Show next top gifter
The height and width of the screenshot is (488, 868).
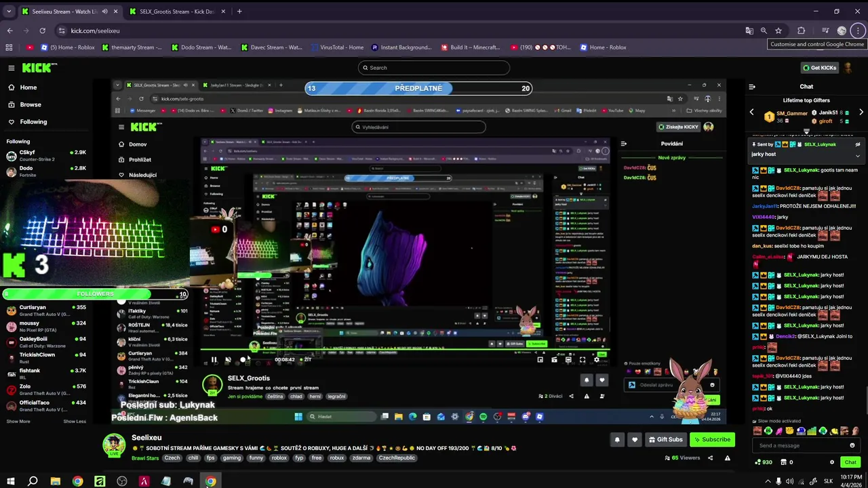(861, 112)
